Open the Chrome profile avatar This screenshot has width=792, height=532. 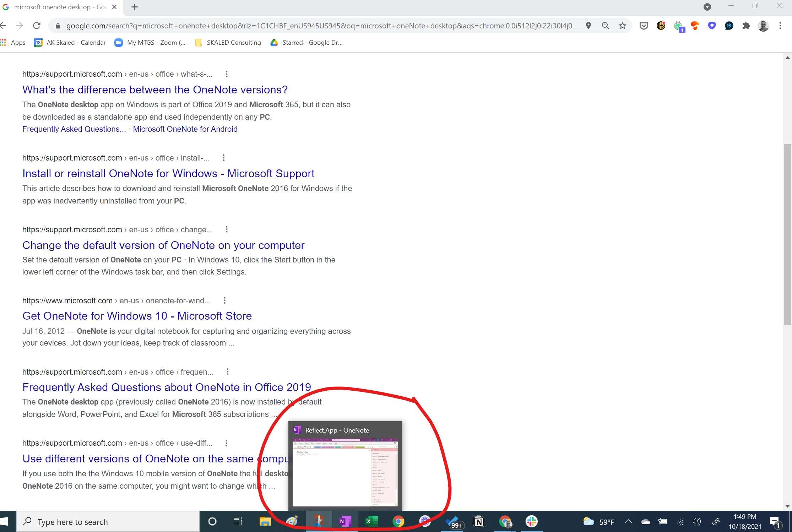[x=763, y=26]
